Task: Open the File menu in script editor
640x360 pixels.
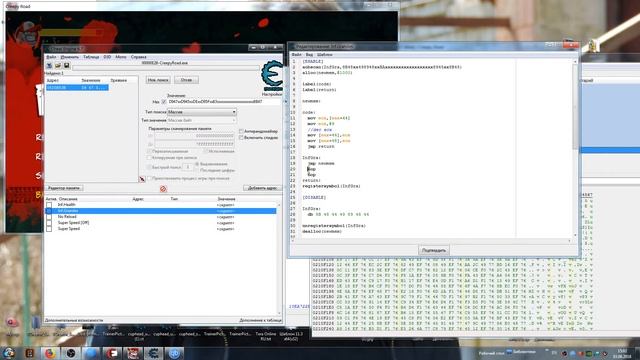Action: [x=297, y=55]
